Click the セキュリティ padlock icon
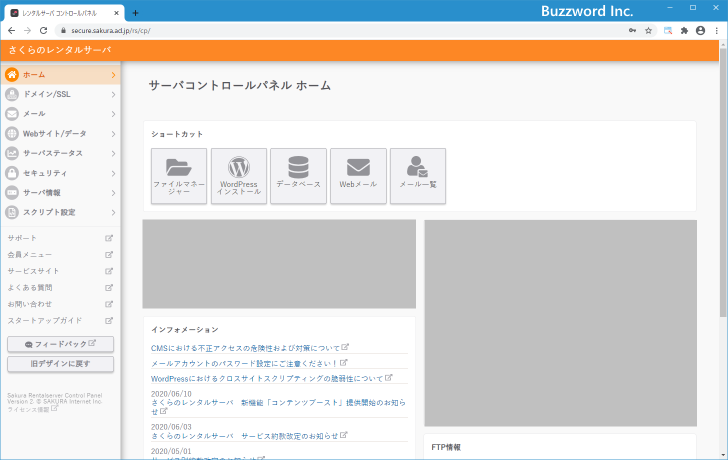Screen dimensions: 728x460 12,173
